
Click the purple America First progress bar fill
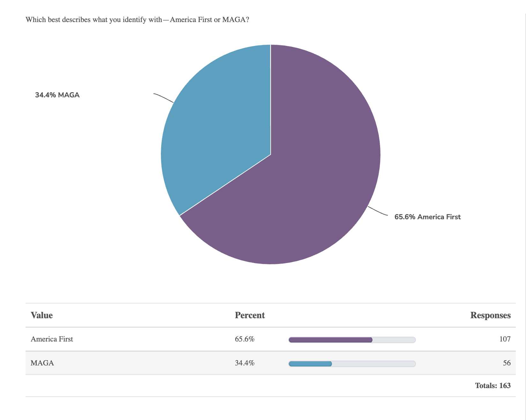coord(330,340)
